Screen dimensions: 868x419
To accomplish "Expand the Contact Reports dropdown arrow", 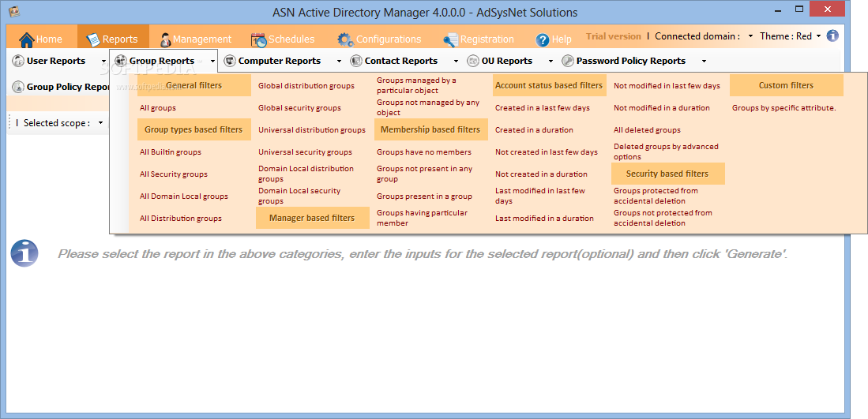I will [456, 62].
